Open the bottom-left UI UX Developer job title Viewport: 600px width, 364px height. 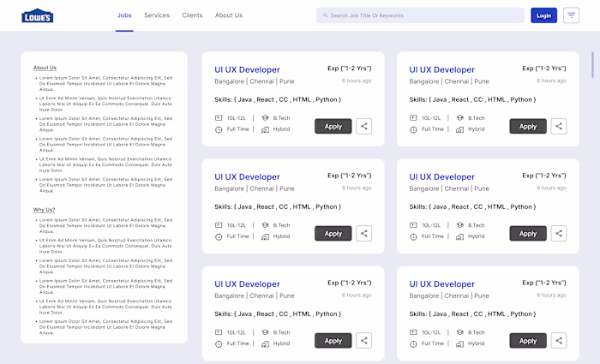point(247,283)
